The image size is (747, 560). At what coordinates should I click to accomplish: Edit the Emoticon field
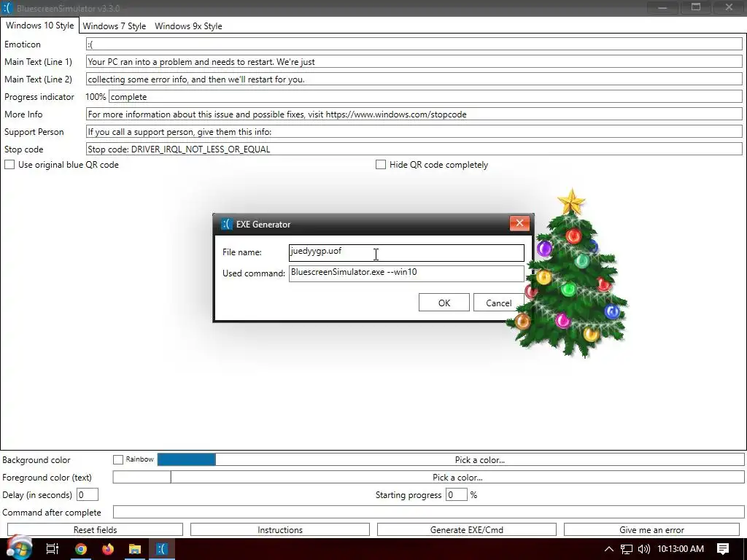(414, 44)
